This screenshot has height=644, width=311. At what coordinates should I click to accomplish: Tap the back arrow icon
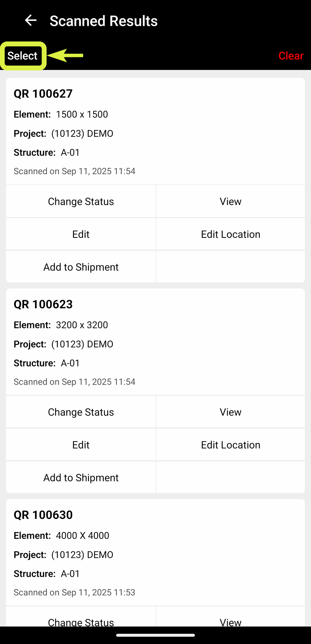pos(31,20)
